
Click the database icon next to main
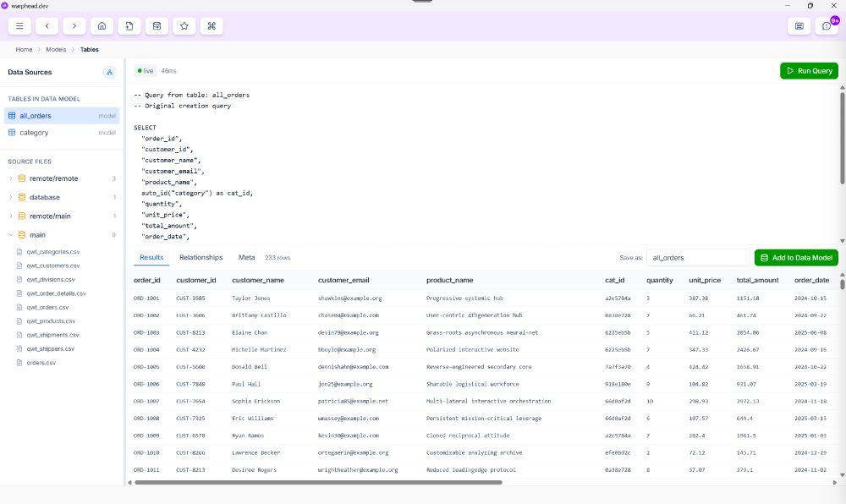pos(22,235)
